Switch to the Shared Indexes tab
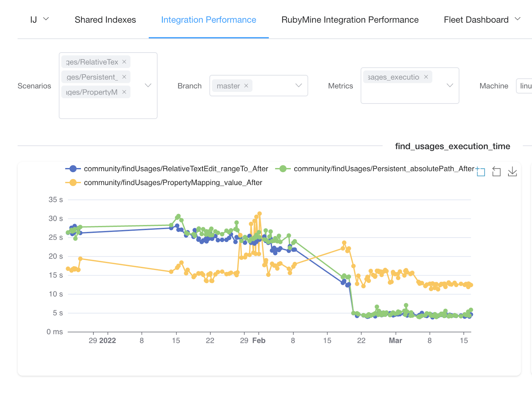532x411 pixels. (x=105, y=20)
